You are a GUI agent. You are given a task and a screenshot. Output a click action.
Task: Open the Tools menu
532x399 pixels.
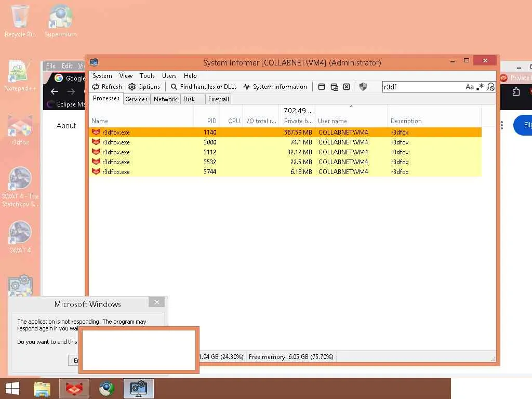pyautogui.click(x=147, y=76)
